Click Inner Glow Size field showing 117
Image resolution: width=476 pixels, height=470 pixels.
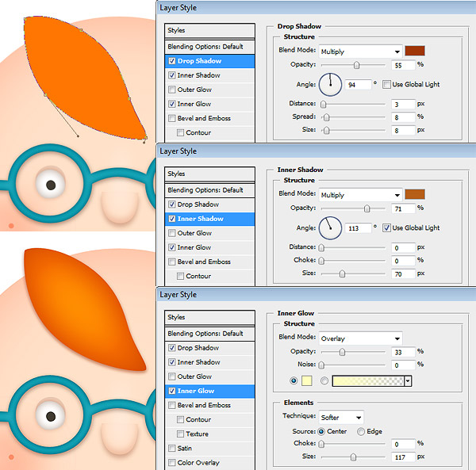[403, 457]
